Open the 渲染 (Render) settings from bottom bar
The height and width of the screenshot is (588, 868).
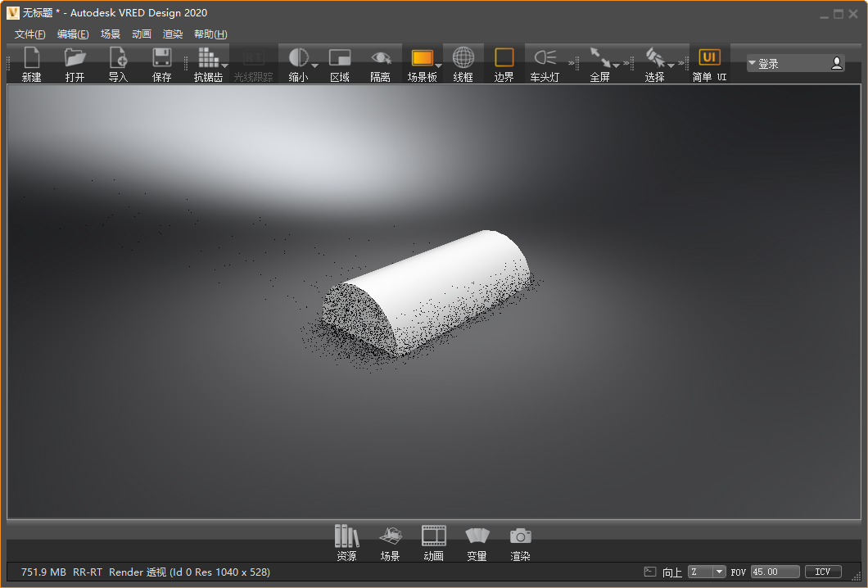[520, 541]
